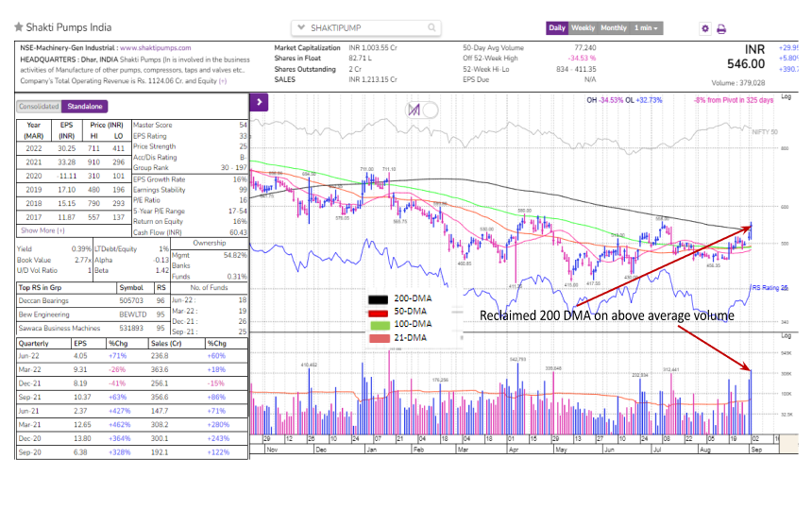Select the Mar-22 quarterly row

pos(132,369)
